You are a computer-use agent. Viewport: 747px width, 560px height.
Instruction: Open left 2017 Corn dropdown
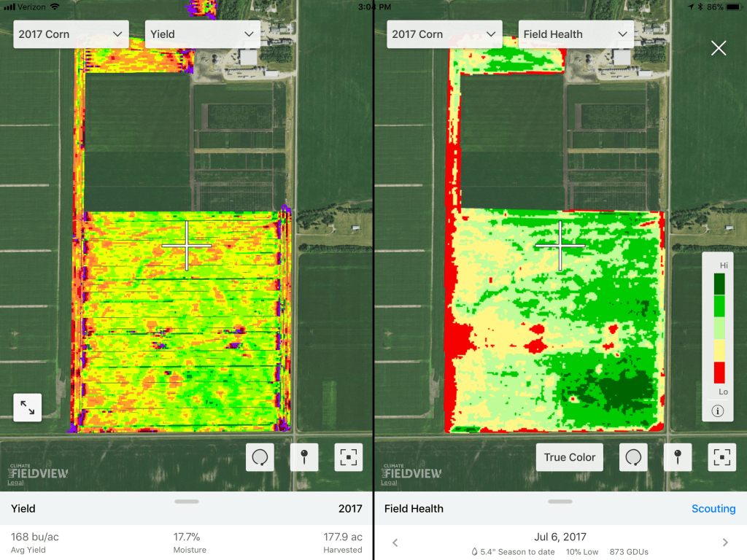click(71, 34)
